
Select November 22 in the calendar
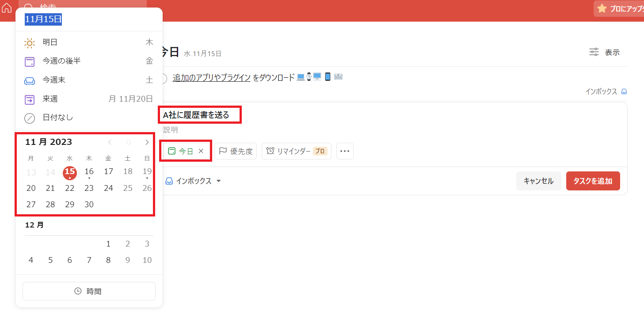(x=70, y=188)
